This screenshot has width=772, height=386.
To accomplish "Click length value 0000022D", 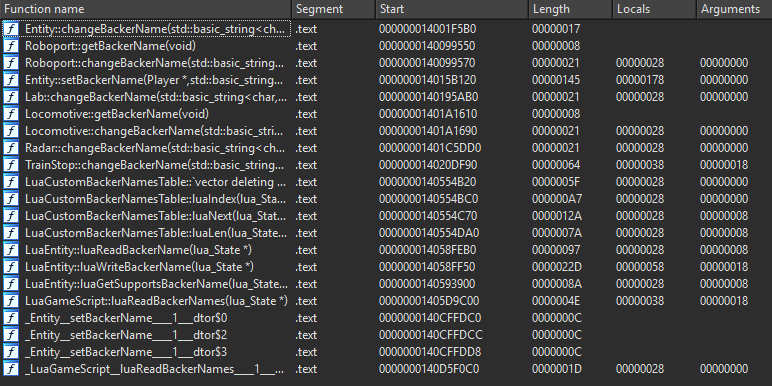I will [x=556, y=267].
